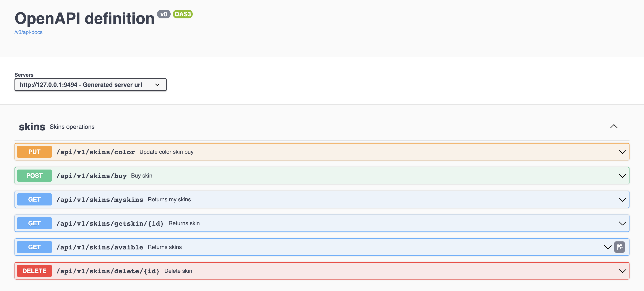Screen dimensions: 644x291
Task: Copy path of the avaible skins endpoint
Action: 619,247
